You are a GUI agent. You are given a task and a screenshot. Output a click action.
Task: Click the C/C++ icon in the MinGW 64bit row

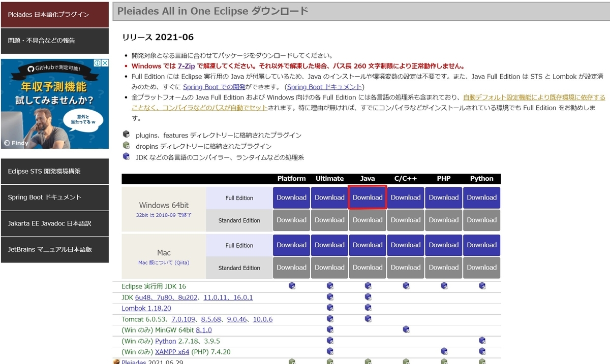[x=406, y=330]
